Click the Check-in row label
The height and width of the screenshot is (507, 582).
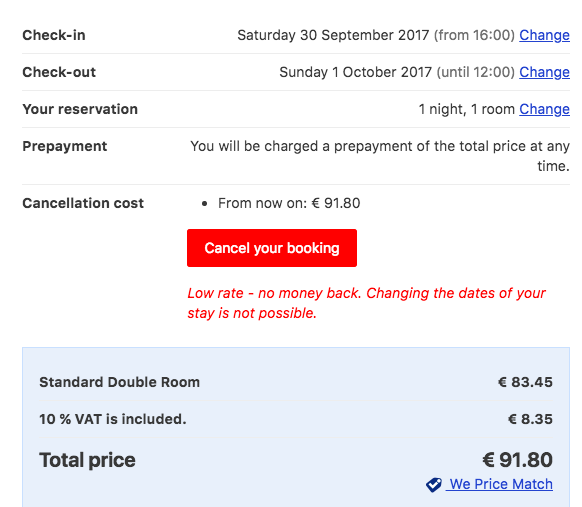click(54, 35)
